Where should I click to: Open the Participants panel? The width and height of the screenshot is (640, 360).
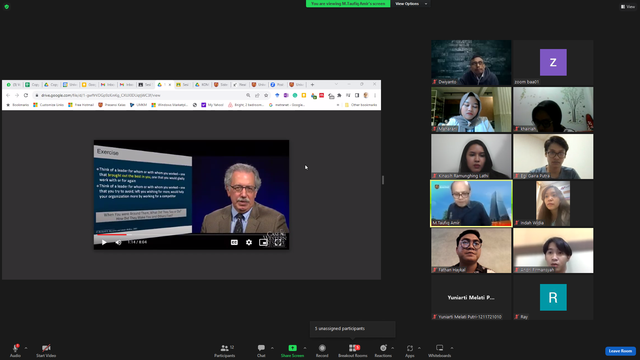[x=224, y=350]
